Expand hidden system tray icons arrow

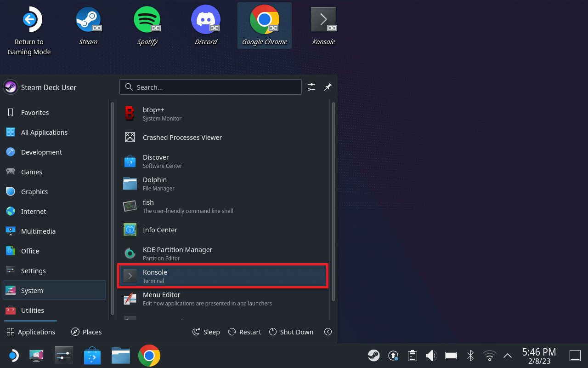[508, 355]
